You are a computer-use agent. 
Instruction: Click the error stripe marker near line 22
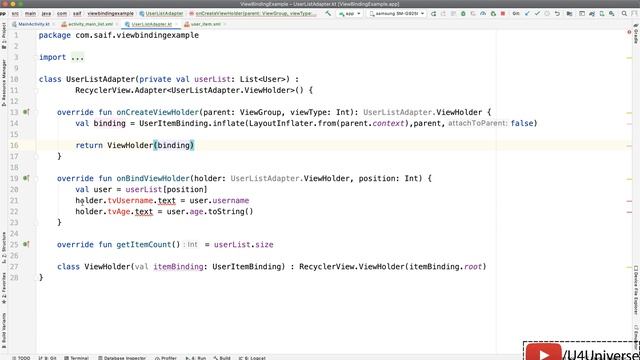629,212
